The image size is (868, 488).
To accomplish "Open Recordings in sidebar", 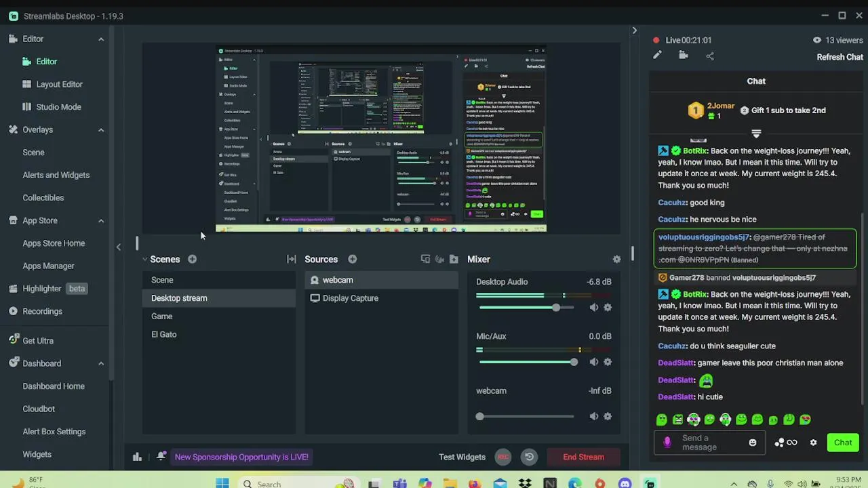I will point(35,312).
